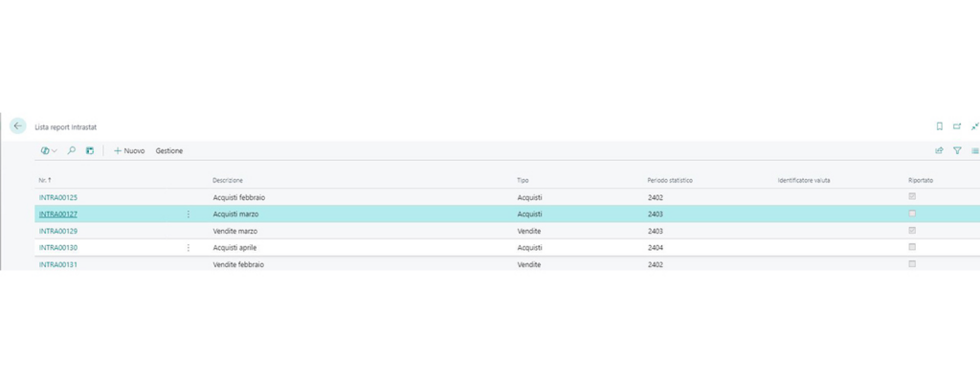Click the Identificatore valuta column header

804,180
